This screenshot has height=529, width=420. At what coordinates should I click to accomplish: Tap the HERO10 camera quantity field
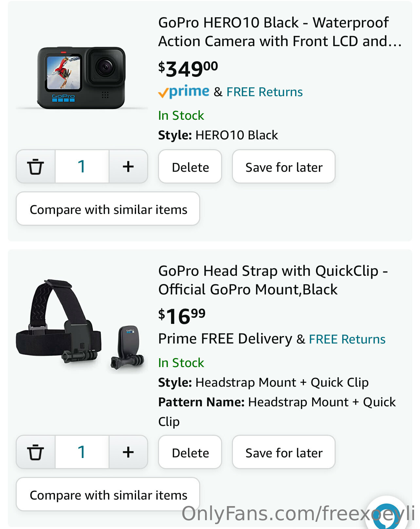tap(82, 167)
